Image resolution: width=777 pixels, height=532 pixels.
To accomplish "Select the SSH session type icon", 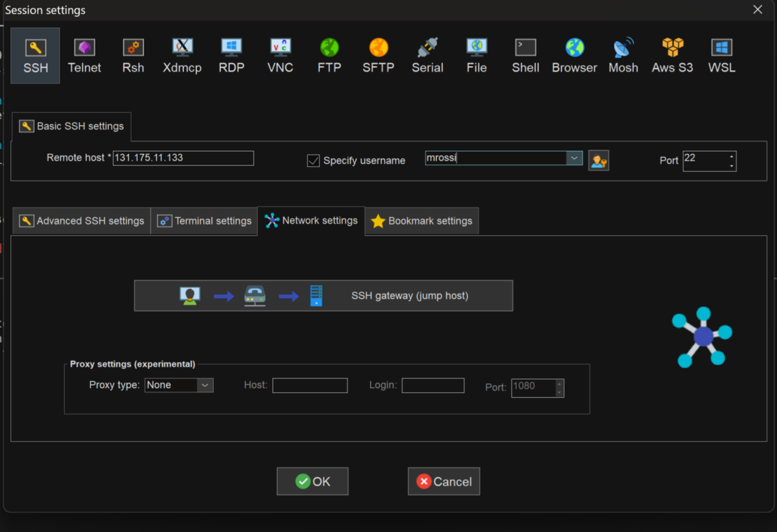I will (x=36, y=55).
